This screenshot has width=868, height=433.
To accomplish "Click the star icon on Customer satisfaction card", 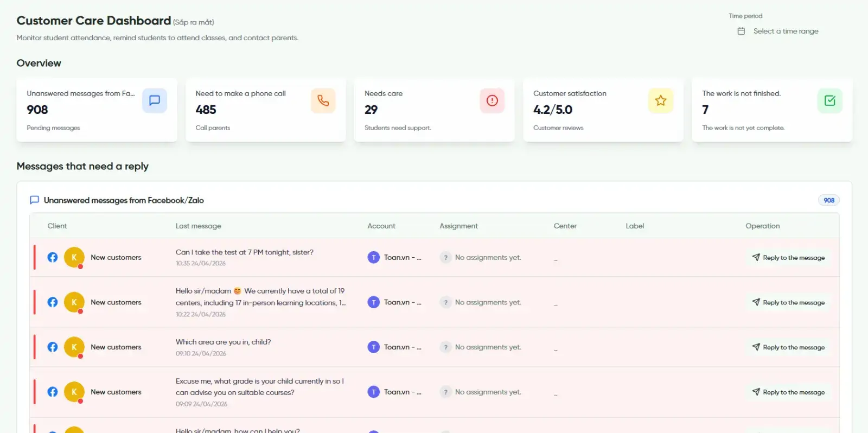I will 661,100.
